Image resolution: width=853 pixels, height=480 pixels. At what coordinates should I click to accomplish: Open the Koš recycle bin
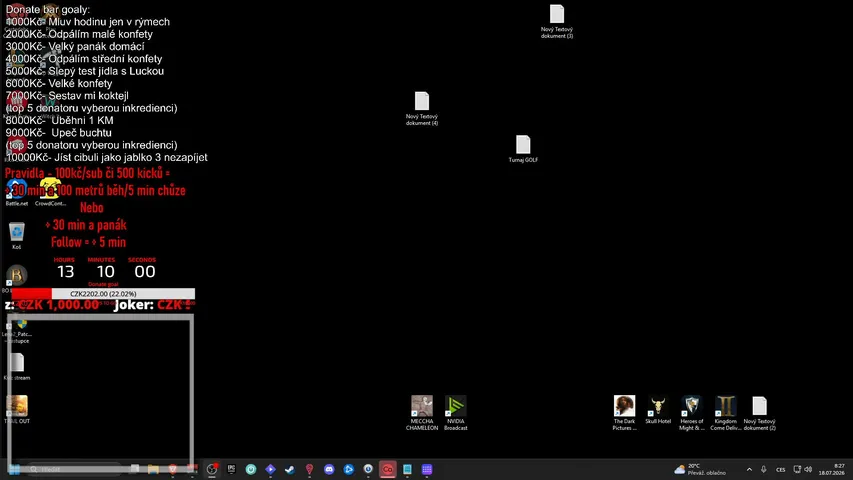click(x=17, y=236)
